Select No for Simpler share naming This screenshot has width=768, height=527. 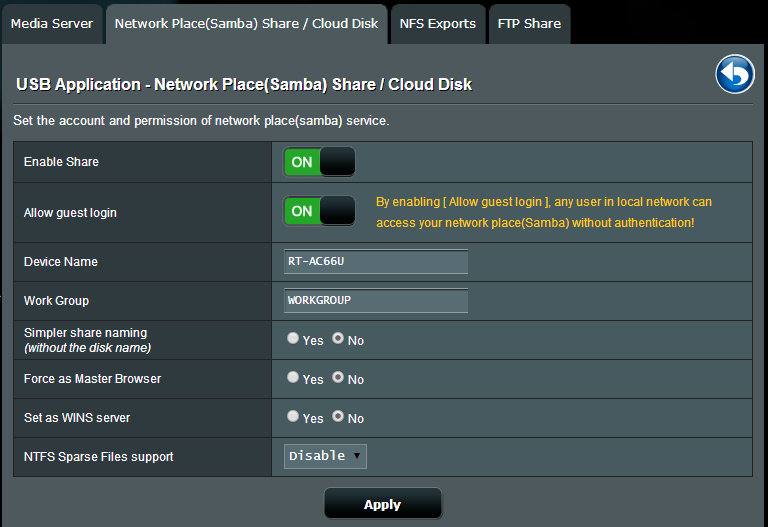coord(338,339)
